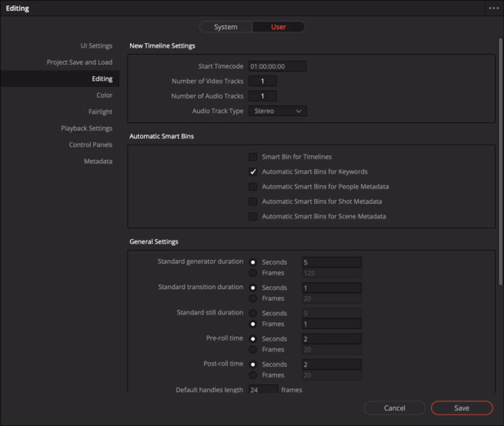Click the Default handles length field
504x426 pixels.
point(264,389)
